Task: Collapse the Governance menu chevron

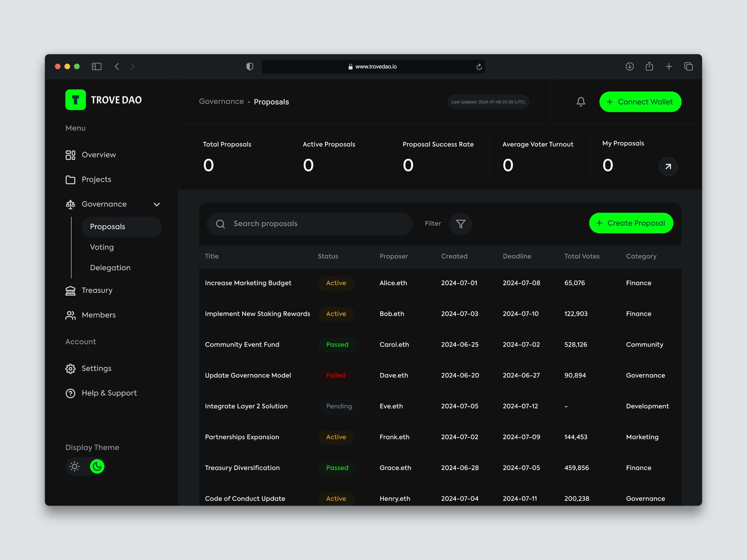Action: coord(157,204)
